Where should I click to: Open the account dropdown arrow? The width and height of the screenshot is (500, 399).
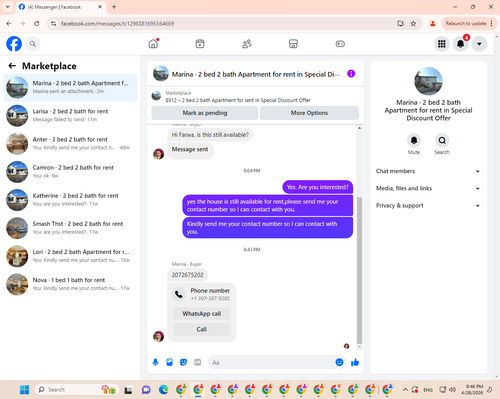click(479, 44)
